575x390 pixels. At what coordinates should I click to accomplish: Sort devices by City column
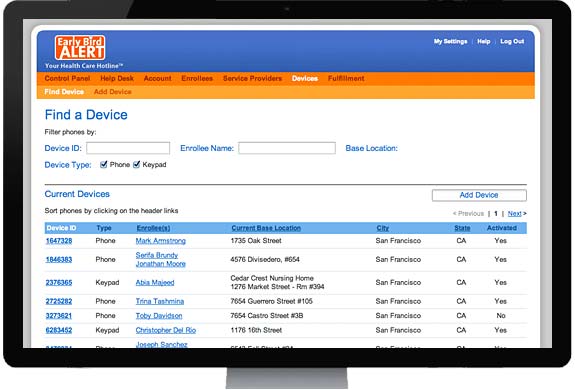click(x=382, y=228)
